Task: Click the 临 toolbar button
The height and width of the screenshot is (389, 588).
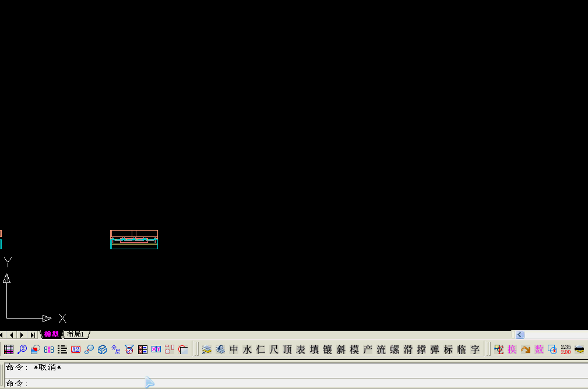Action: tap(462, 349)
